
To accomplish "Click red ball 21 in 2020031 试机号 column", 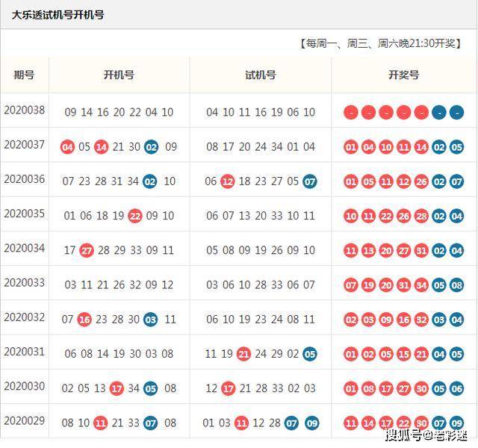I will (x=243, y=354).
